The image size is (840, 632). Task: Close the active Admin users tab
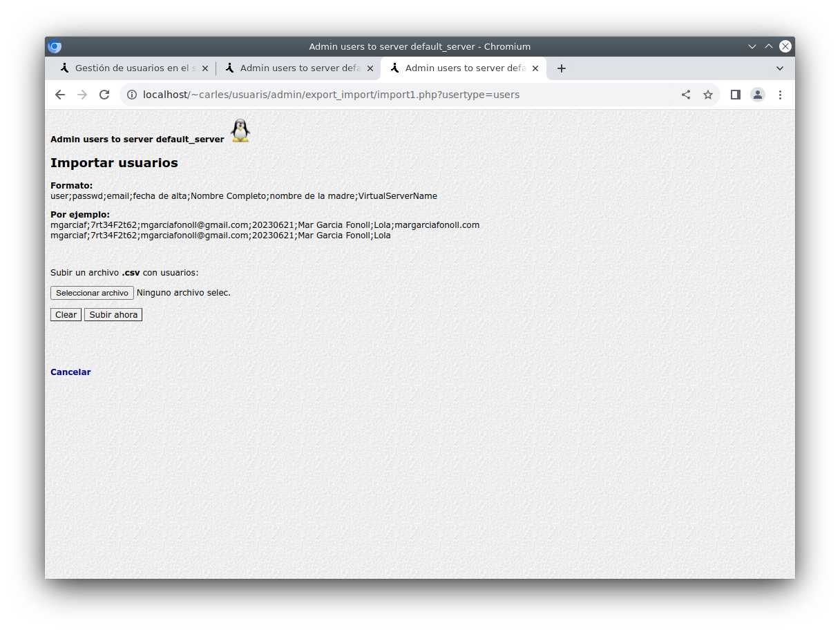click(535, 68)
